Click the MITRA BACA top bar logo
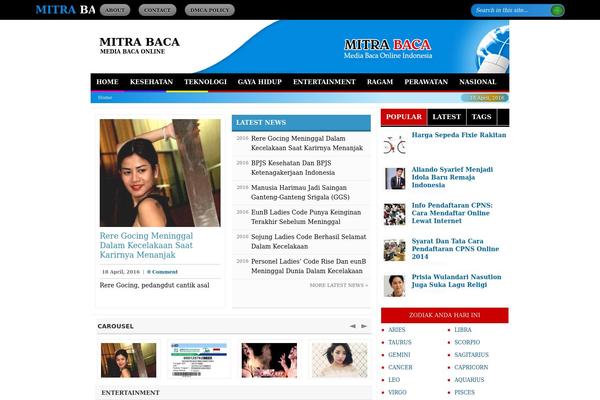The image size is (600, 400). coord(65,10)
